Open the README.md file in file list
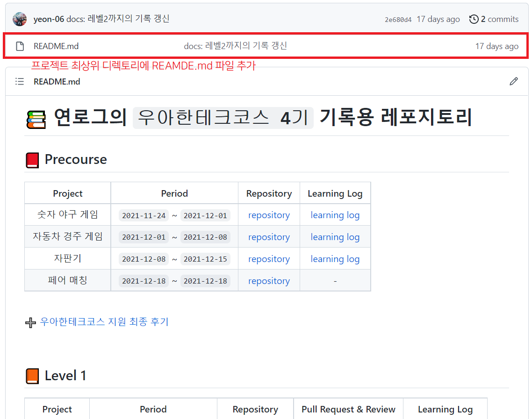This screenshot has height=419, width=532. (56, 46)
